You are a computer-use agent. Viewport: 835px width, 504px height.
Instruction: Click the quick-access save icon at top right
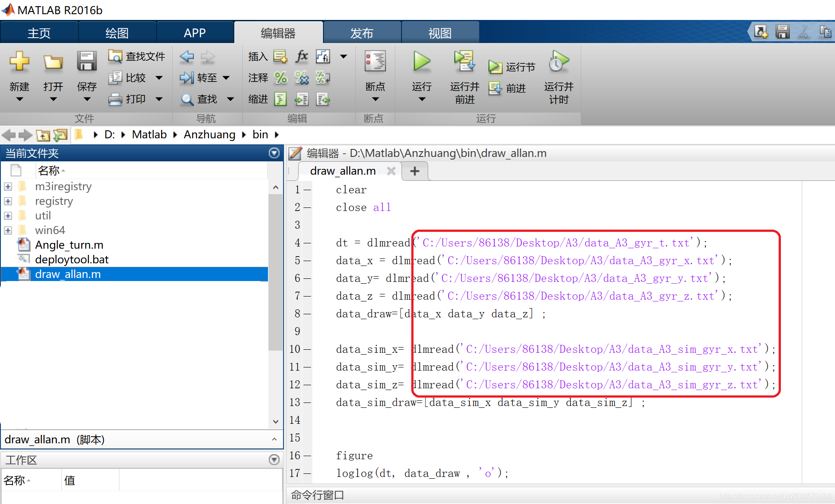click(782, 32)
